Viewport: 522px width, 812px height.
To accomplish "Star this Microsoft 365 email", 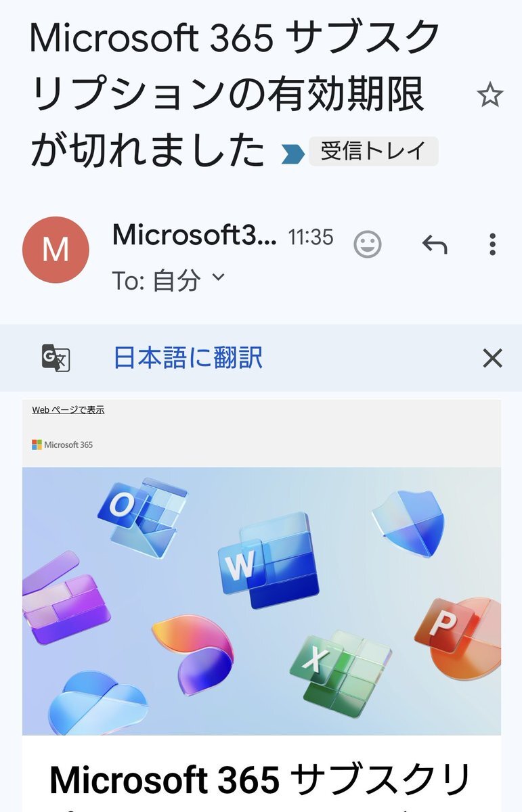I will coord(490,95).
